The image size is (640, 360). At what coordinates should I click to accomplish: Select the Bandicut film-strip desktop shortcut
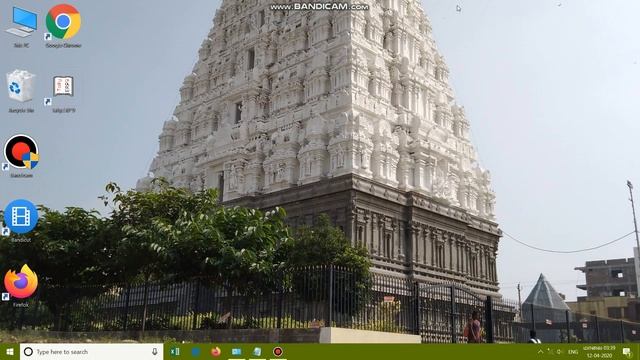pos(21,220)
